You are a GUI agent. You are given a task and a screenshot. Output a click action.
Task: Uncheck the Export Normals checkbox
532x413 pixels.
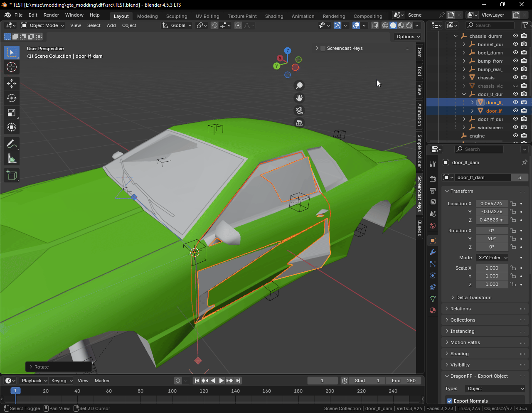[450, 401]
